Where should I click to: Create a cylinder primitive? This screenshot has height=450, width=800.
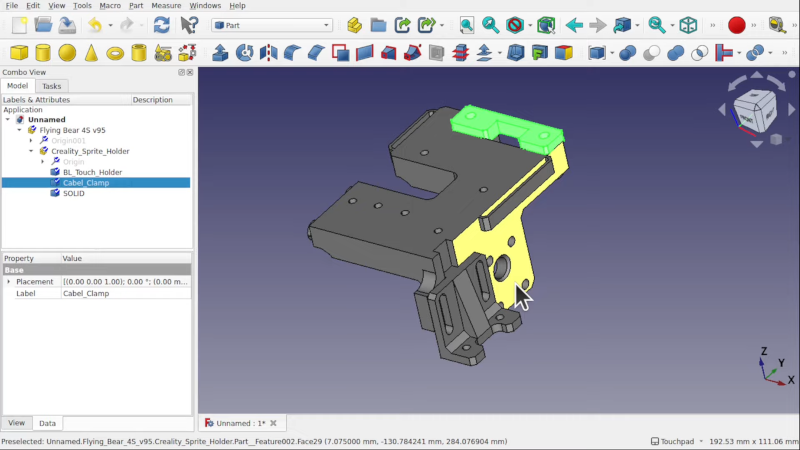tap(43, 53)
